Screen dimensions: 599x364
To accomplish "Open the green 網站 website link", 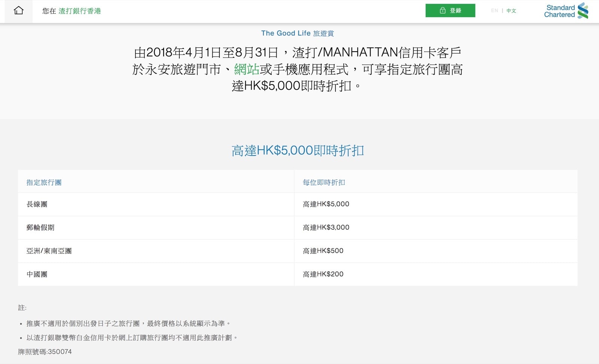I will [247, 69].
